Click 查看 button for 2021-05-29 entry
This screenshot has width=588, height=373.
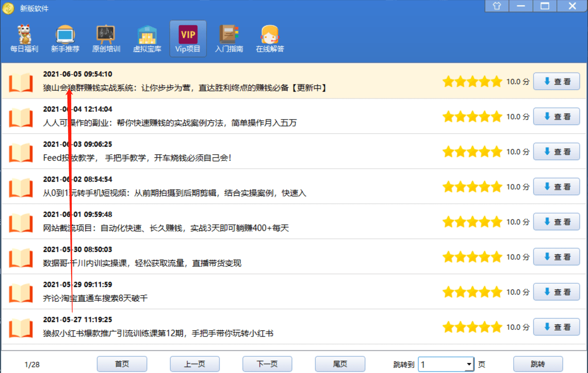[556, 292]
